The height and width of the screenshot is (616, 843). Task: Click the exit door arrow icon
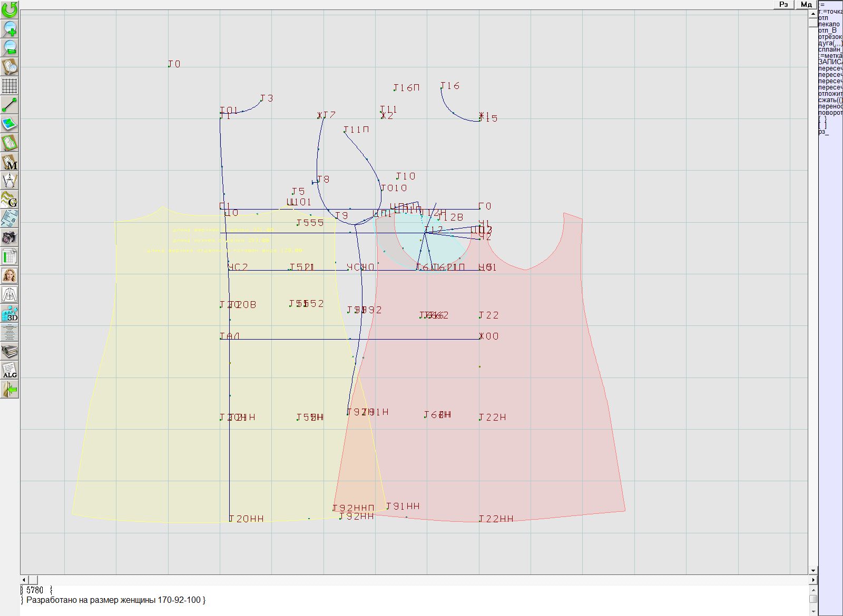click(9, 390)
